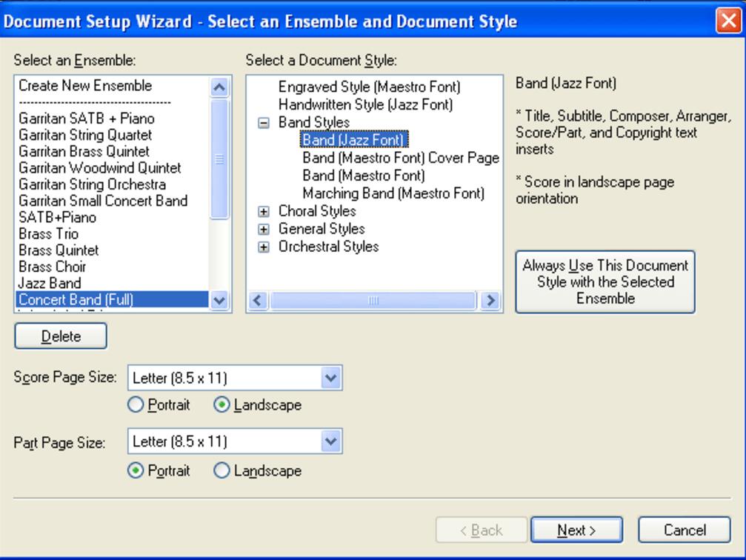Click Always Use This Document Style button
746x560 pixels.
tap(605, 281)
